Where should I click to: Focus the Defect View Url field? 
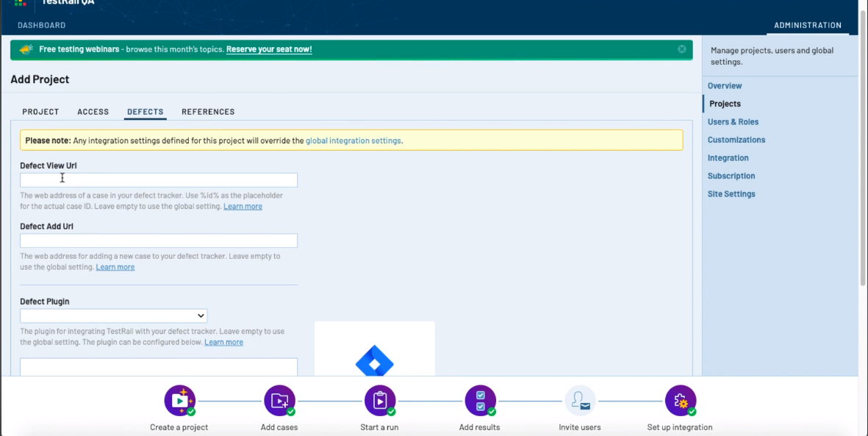click(x=159, y=180)
